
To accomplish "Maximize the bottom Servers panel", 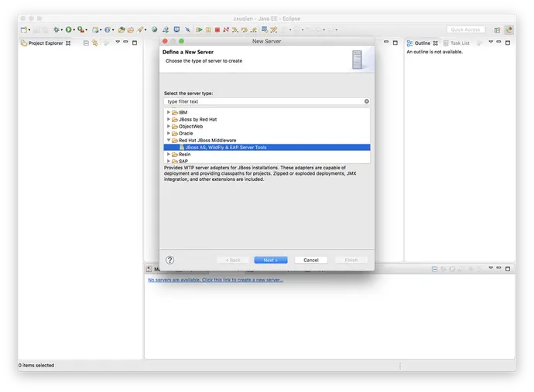I will pyautogui.click(x=508, y=268).
